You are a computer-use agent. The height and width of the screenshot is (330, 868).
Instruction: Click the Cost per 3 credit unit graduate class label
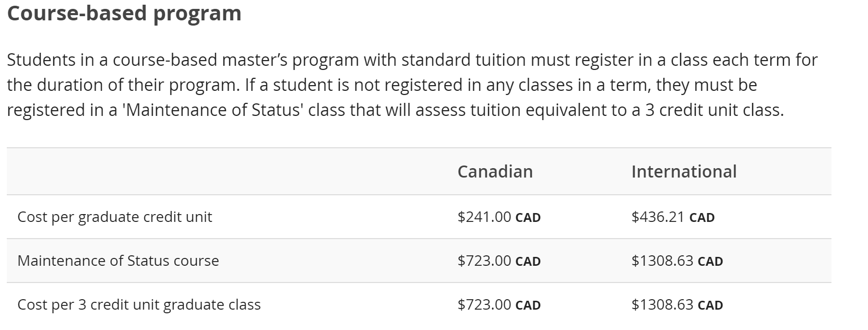point(139,304)
